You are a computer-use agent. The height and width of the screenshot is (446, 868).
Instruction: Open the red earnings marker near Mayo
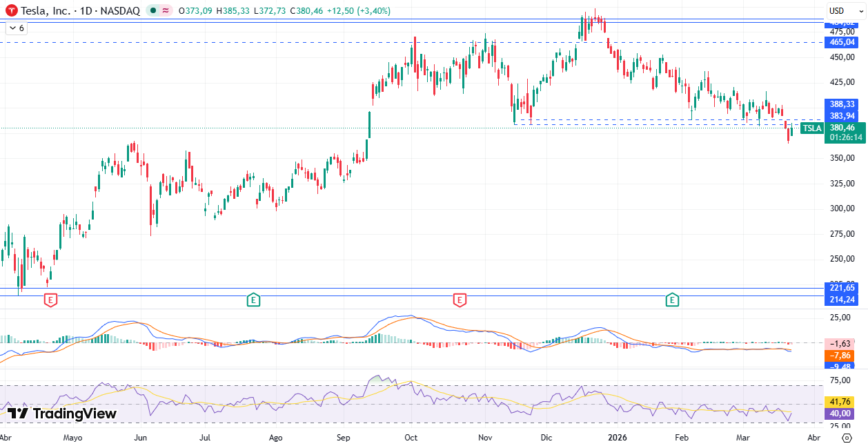[x=50, y=300]
